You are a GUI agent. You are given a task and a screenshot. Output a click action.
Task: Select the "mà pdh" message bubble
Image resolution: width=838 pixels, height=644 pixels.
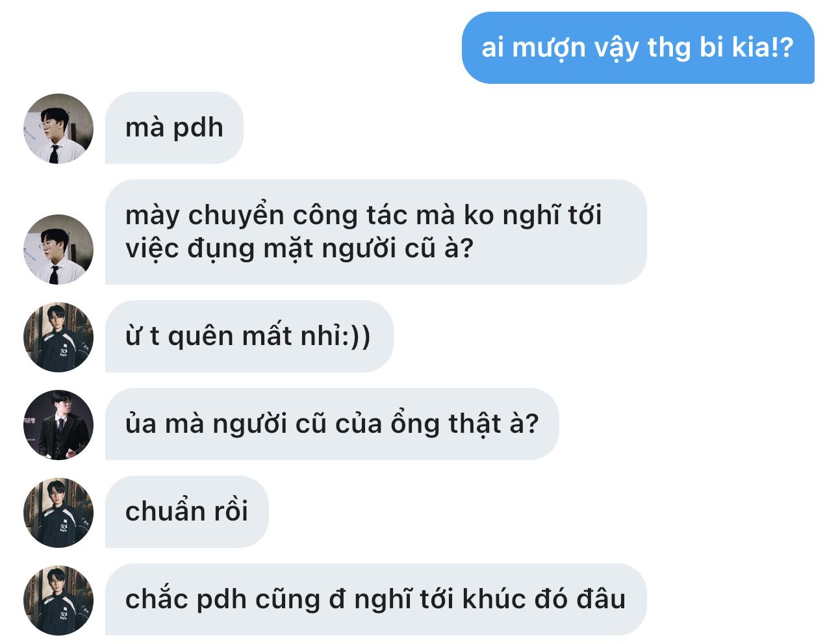pyautogui.click(x=174, y=127)
